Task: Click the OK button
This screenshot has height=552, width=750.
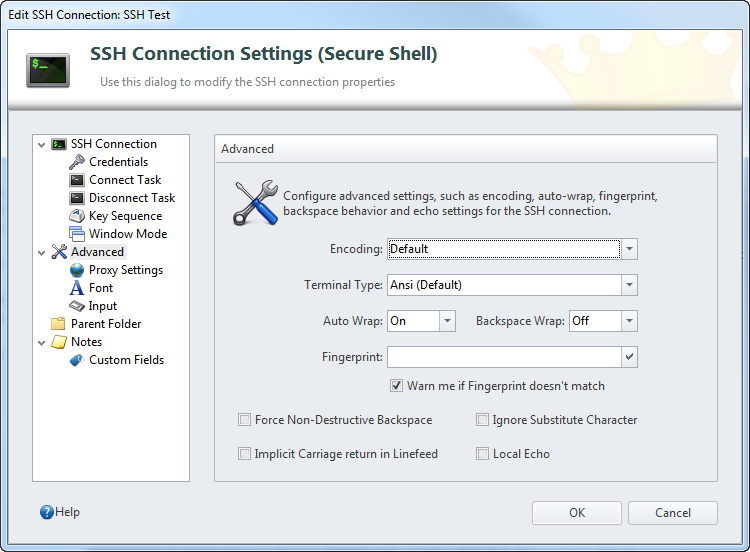Action: [577, 513]
